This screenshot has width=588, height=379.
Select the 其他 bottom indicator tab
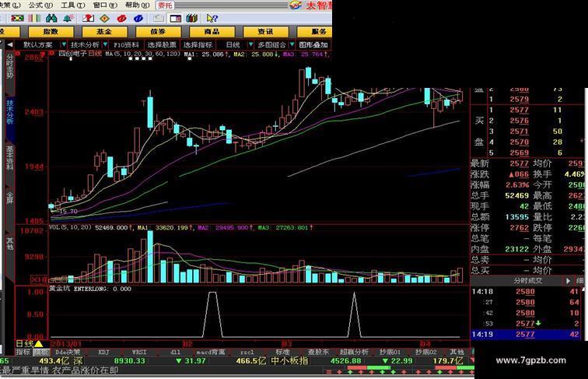coord(457,352)
